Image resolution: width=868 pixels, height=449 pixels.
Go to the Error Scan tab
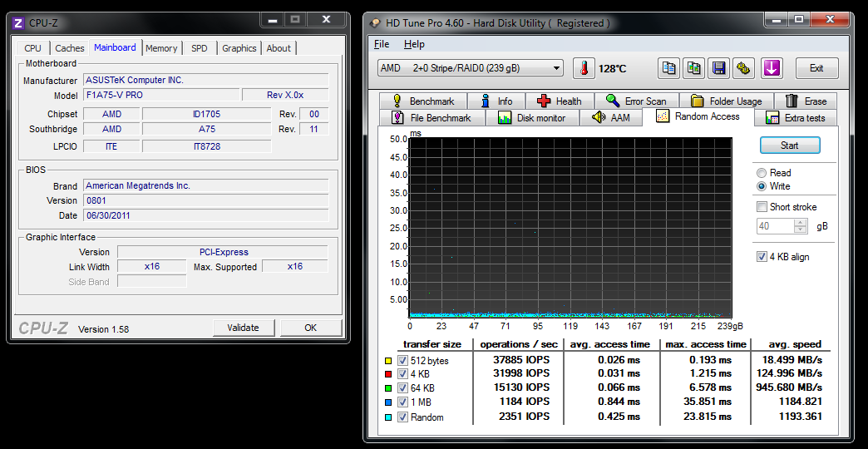click(x=636, y=101)
